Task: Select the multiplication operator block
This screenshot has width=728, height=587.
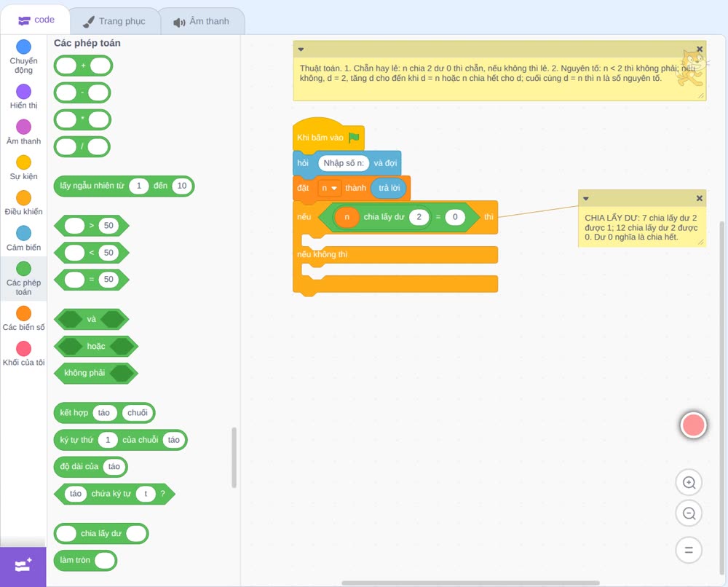Action: point(82,120)
